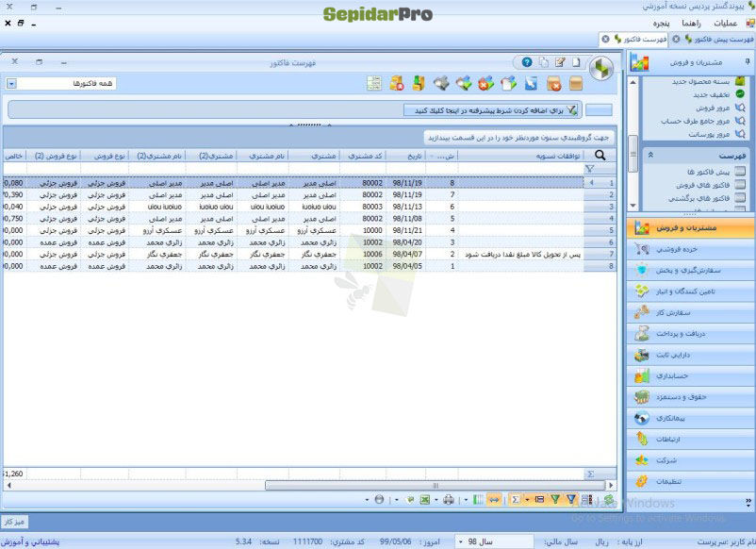Click تخفیف جدید in sidebar

tap(711, 94)
